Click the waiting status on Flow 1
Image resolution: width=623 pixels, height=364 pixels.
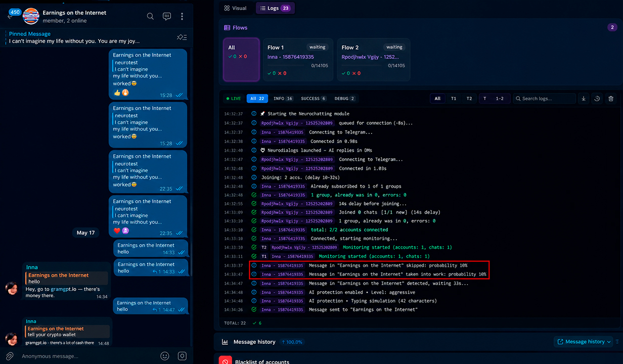[x=318, y=47]
